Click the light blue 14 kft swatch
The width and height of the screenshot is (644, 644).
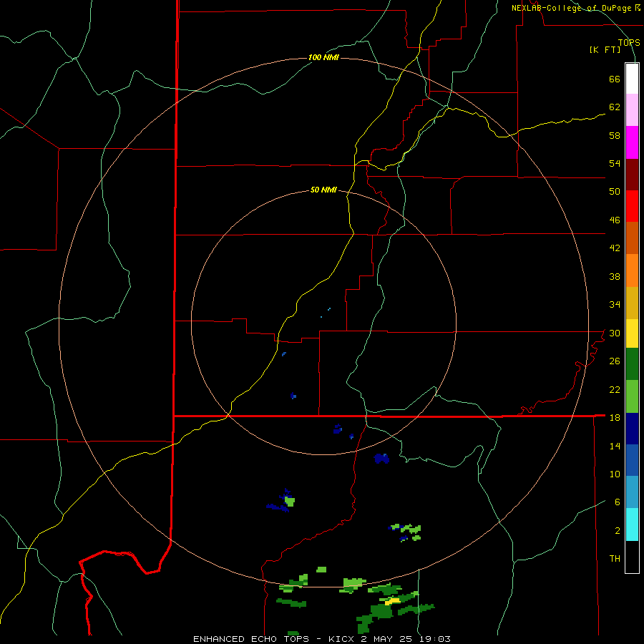(632, 492)
